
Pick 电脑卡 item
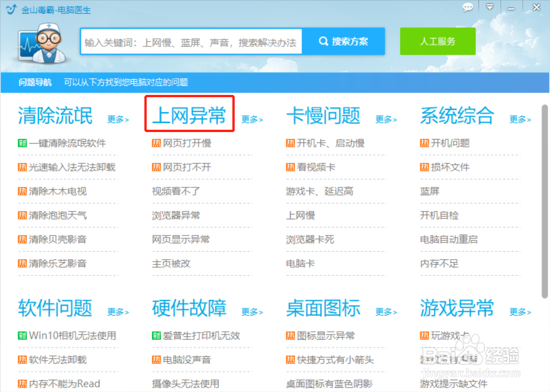tap(300, 264)
